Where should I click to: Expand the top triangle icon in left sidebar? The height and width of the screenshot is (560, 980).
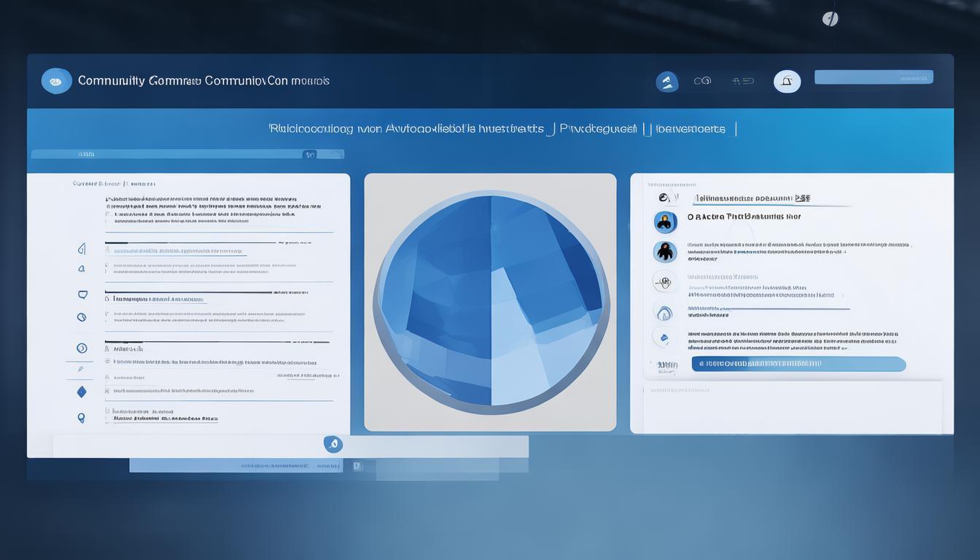click(82, 249)
